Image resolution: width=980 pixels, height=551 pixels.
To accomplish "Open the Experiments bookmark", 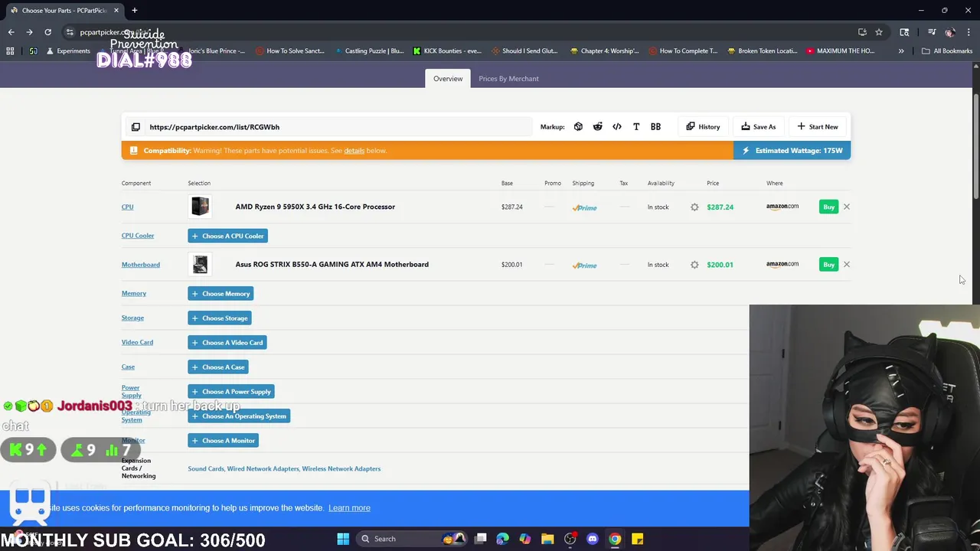I will pyautogui.click(x=68, y=51).
